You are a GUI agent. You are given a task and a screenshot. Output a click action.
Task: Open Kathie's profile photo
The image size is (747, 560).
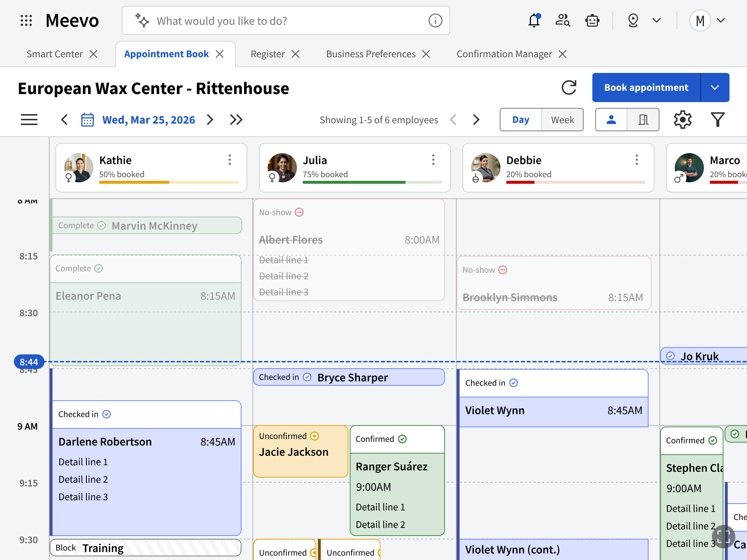click(79, 168)
